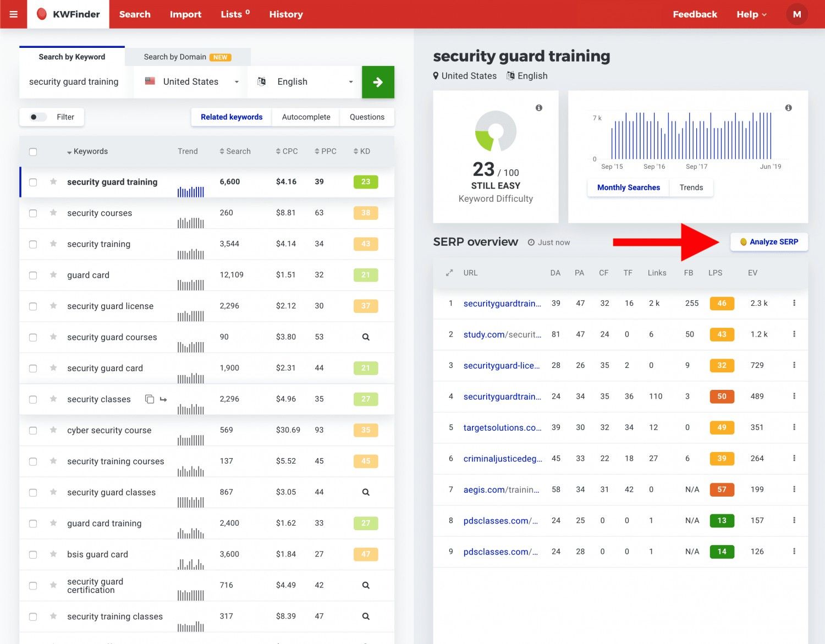Copy the security classes keyword
The height and width of the screenshot is (644, 825).
pyautogui.click(x=149, y=399)
